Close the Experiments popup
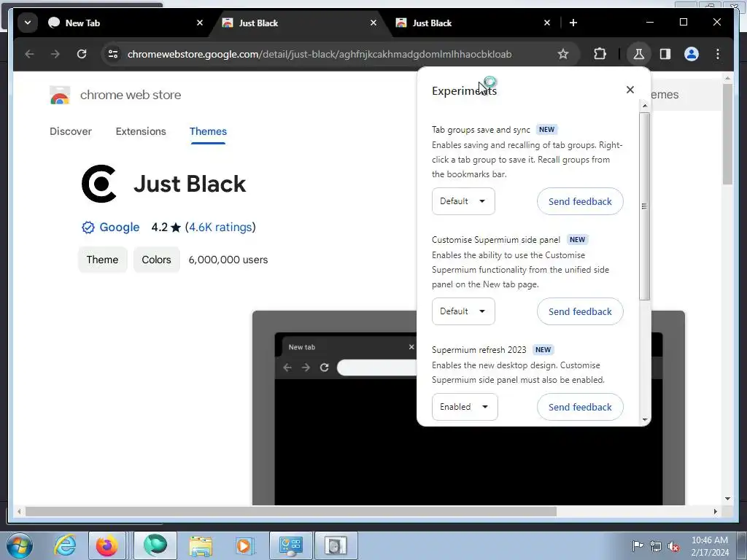The image size is (747, 560). (x=630, y=90)
